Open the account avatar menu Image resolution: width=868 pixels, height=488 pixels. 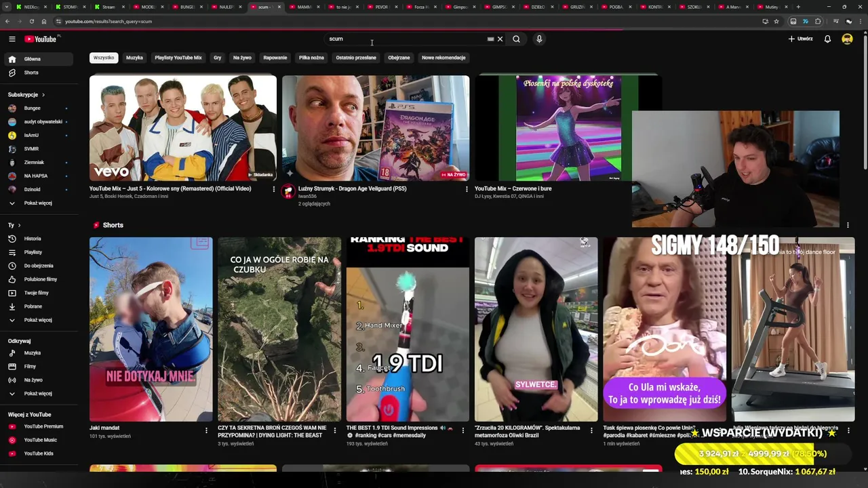coord(847,39)
